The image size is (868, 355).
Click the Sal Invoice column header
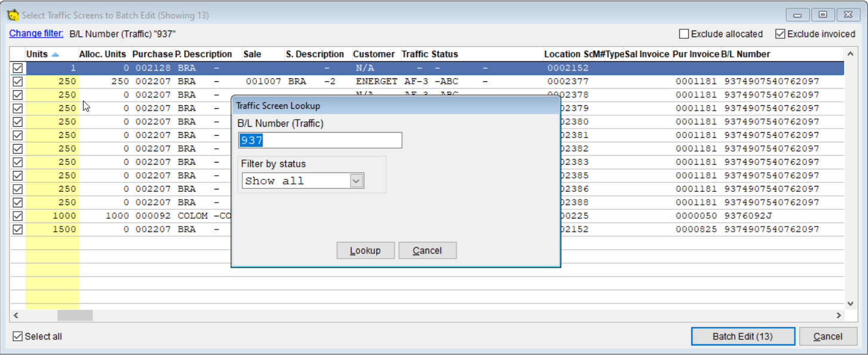point(647,54)
